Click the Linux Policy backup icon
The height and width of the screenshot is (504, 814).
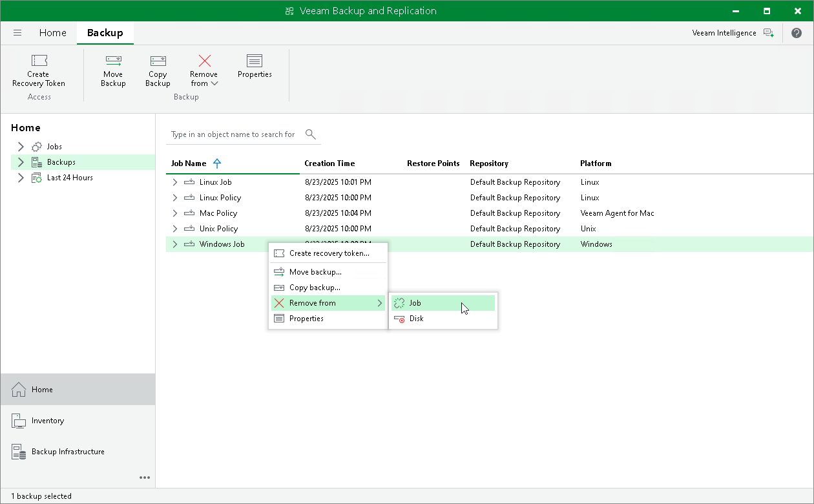(x=189, y=198)
